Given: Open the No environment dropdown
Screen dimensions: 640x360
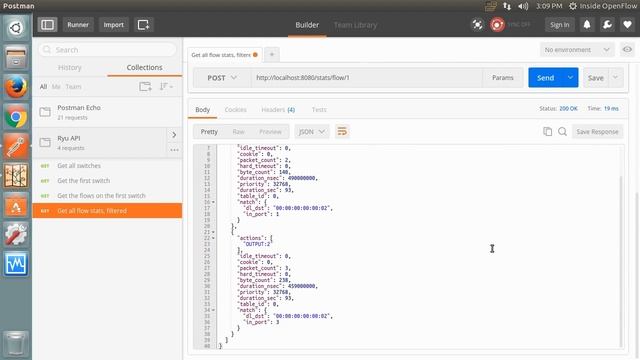Looking at the screenshot, I should pos(577,50).
